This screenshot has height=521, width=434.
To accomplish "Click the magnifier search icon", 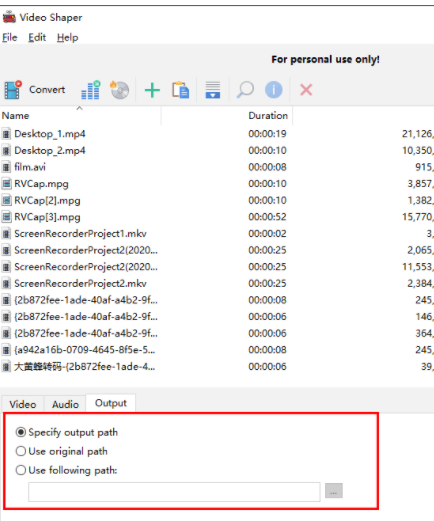I will pyautogui.click(x=245, y=90).
